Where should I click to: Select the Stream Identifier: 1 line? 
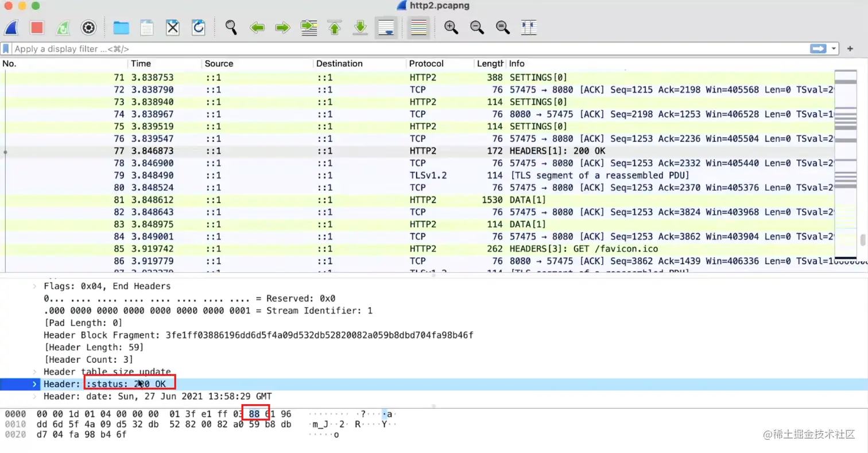(x=208, y=311)
